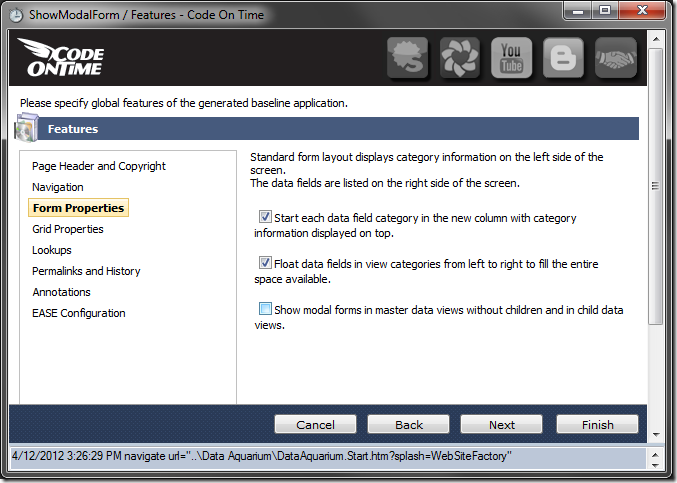Click the pinwheel heart icon in header
Screen dimensions: 677x483
click(x=459, y=58)
